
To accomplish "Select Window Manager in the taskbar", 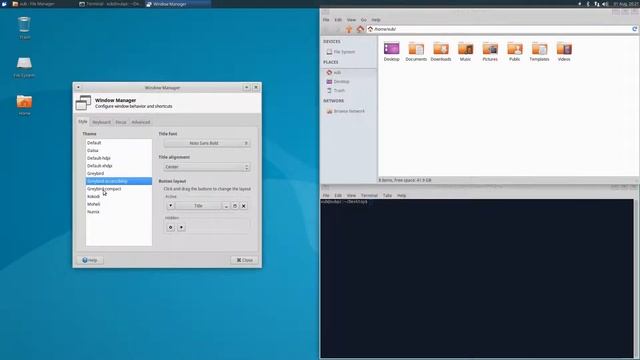I will (x=178, y=4).
